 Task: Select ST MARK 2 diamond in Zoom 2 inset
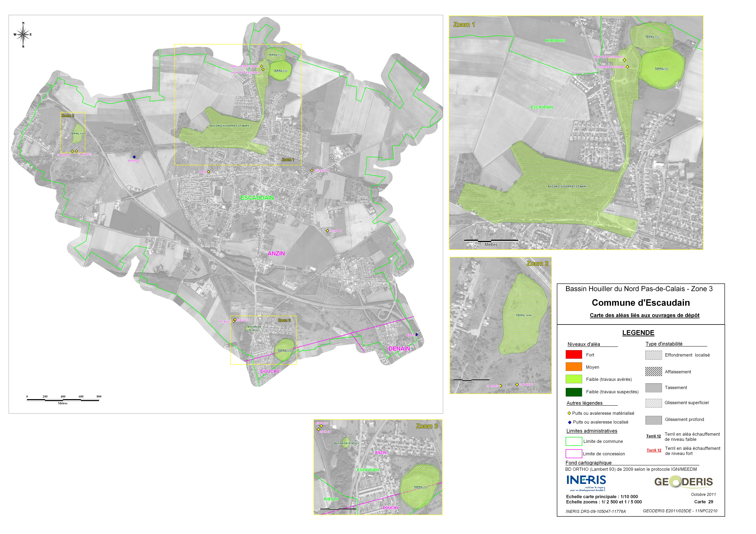point(517,385)
